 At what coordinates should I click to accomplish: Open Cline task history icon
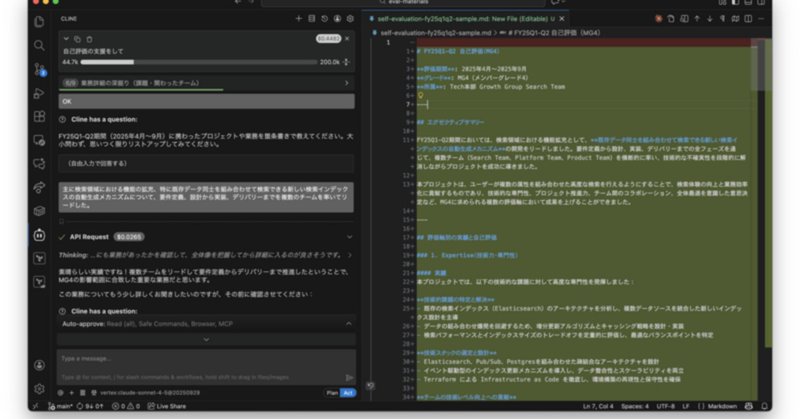[324, 18]
